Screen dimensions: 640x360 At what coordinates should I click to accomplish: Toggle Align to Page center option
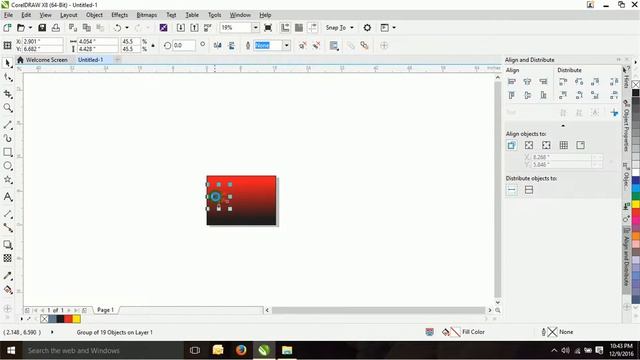coord(546,145)
